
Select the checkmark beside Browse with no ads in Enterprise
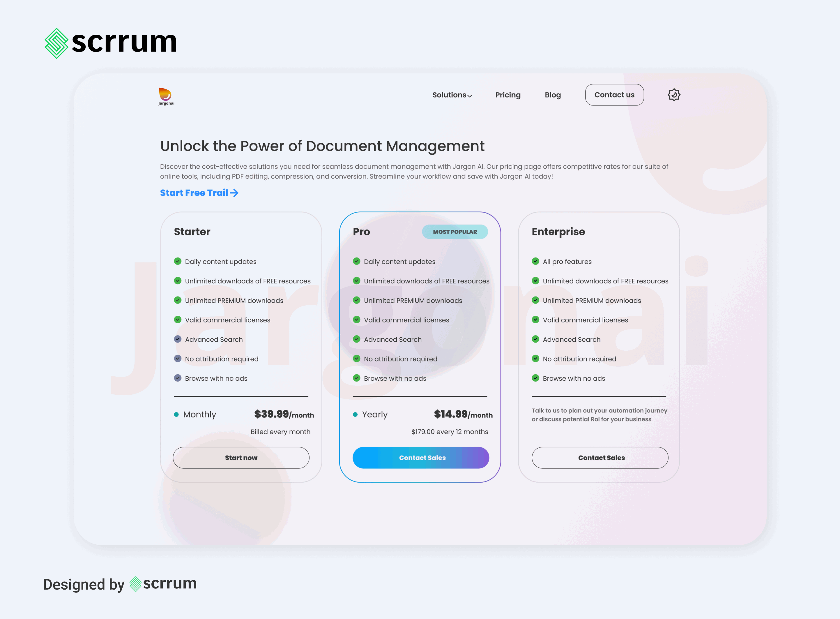535,378
